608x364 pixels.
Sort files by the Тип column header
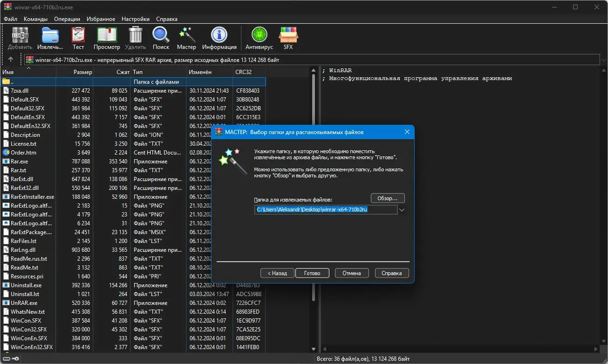158,72
